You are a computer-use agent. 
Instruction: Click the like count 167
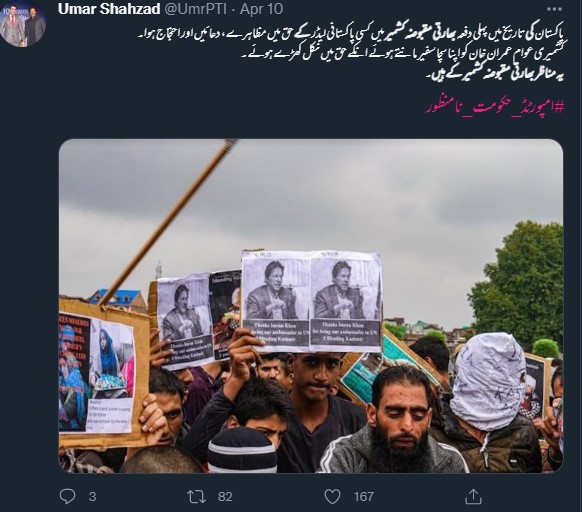point(364,497)
